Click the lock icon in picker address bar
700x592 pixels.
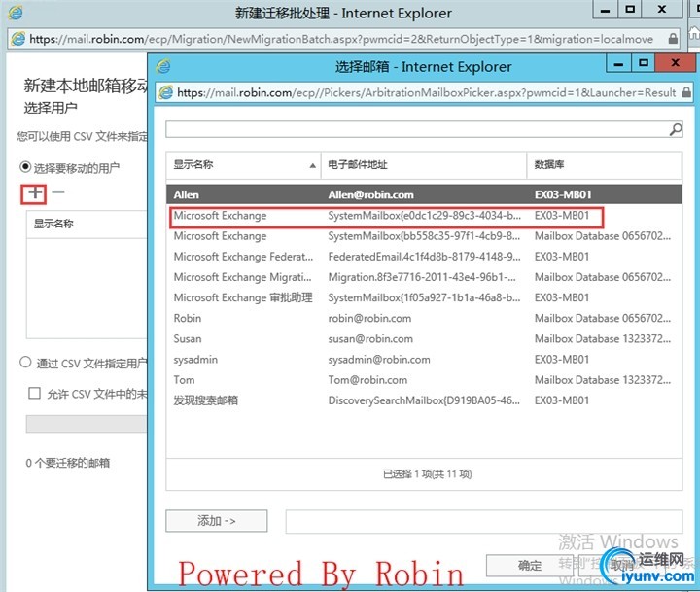[686, 93]
